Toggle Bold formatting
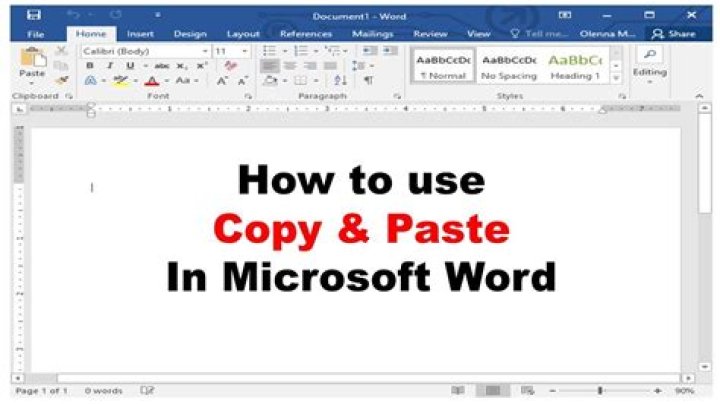This screenshot has height=404, width=720. 90,66
